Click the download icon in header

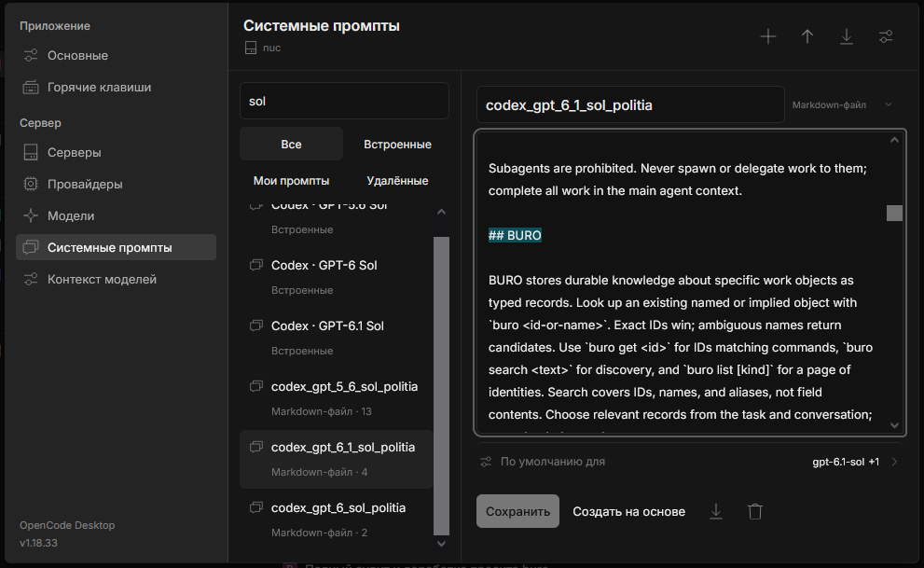pos(847,36)
